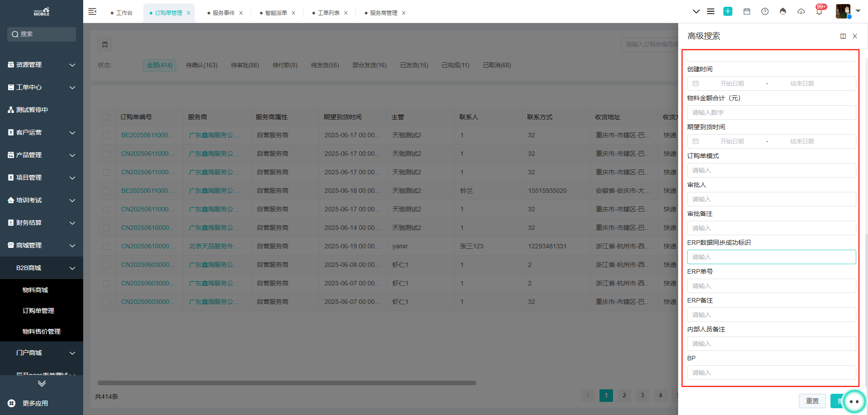The width and height of the screenshot is (868, 415).
Task: Close the 服务事件 tab
Action: pos(241,13)
